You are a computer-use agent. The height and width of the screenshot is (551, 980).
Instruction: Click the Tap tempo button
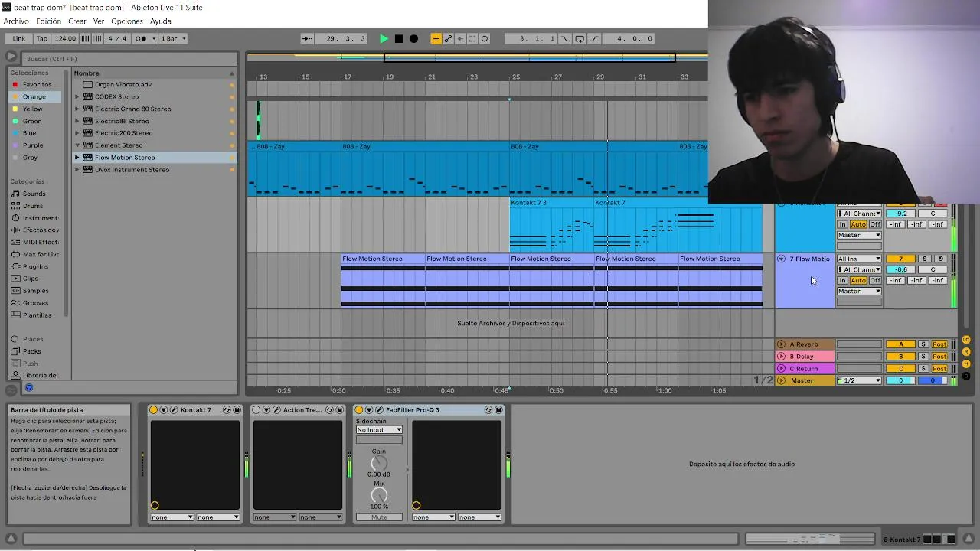pyautogui.click(x=42, y=38)
